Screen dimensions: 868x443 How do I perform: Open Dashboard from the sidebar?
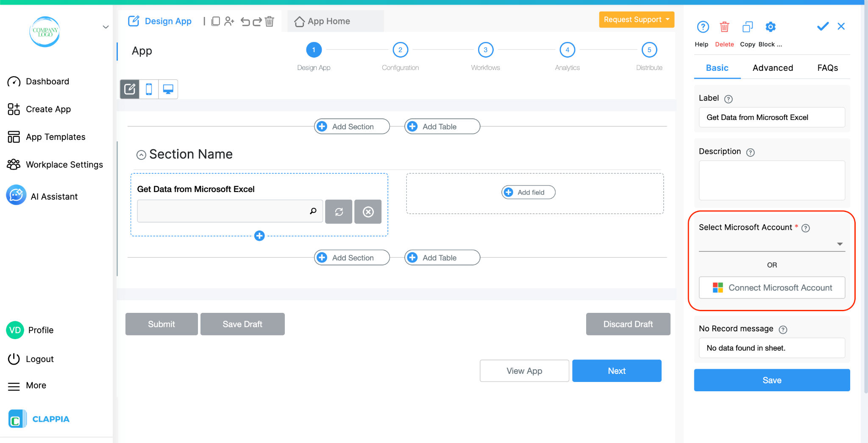(38, 81)
